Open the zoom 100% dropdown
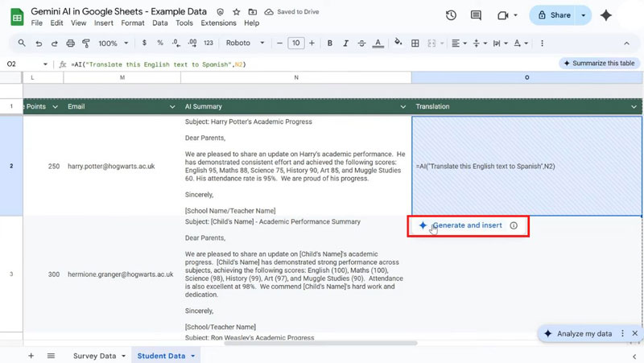Image resolution: width=644 pixels, height=363 pixels. pos(113,43)
